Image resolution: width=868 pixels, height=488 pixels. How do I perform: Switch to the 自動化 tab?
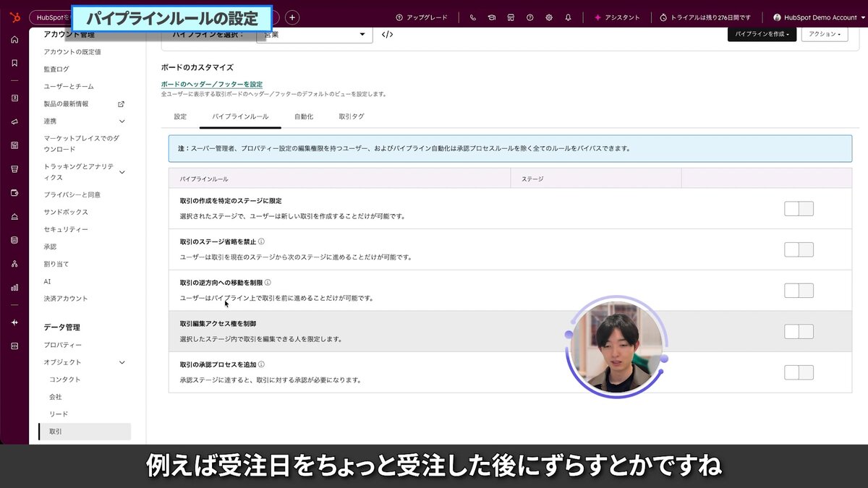303,116
